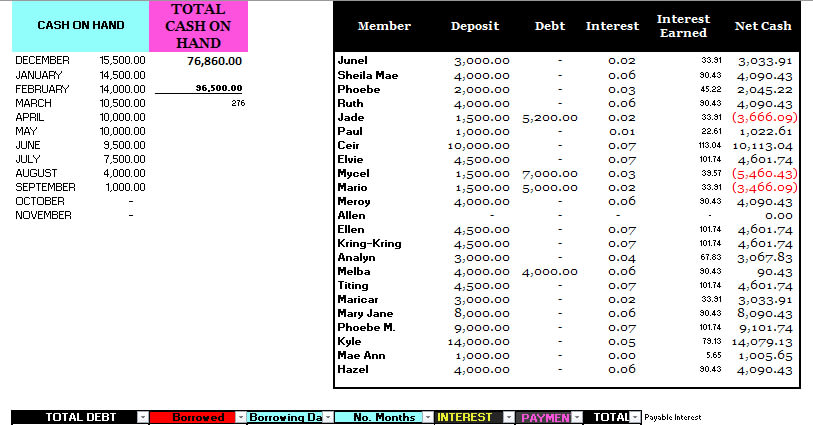Select the TOTAL CASH ON HAND pink header
The height and width of the screenshot is (425, 813).
(x=198, y=26)
